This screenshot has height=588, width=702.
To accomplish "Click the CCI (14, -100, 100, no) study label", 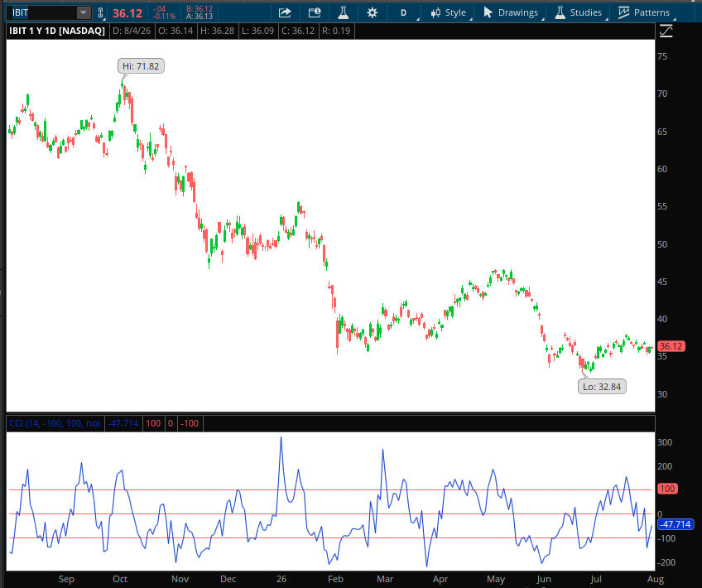I will coord(55,423).
